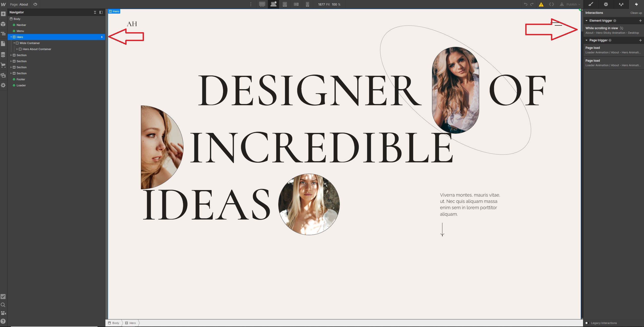Add a new Page trigger
Image resolution: width=644 pixels, height=327 pixels.
(640, 40)
